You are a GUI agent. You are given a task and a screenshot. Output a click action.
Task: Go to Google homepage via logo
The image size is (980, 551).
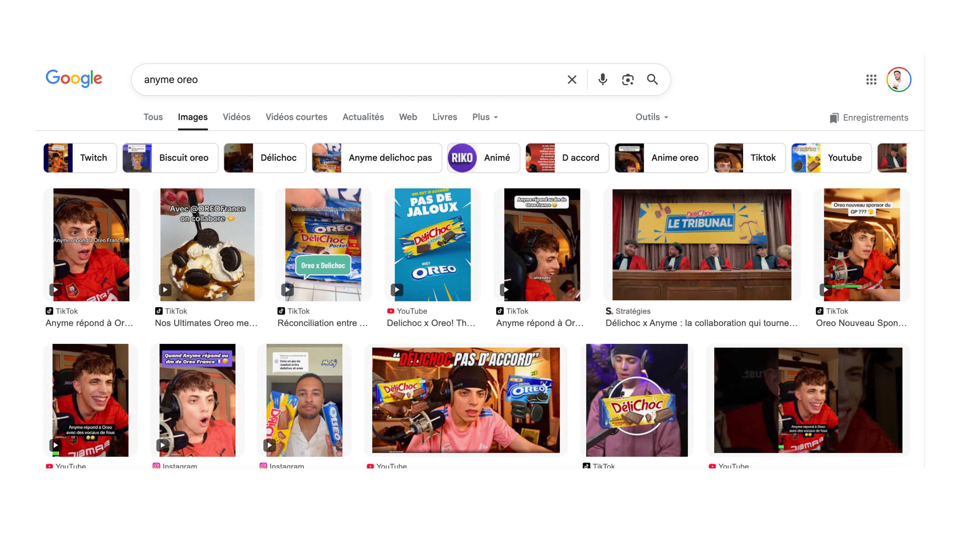pyautogui.click(x=74, y=78)
